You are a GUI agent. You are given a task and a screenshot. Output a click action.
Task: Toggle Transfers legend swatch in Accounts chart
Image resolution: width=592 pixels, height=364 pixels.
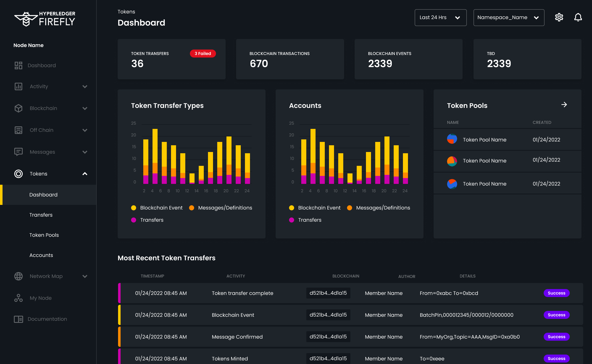[x=291, y=220]
